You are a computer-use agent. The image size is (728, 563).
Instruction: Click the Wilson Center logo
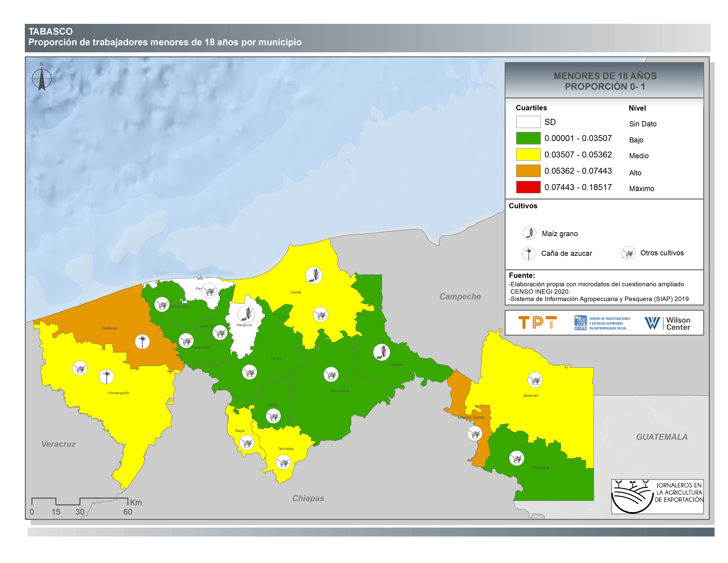(667, 323)
